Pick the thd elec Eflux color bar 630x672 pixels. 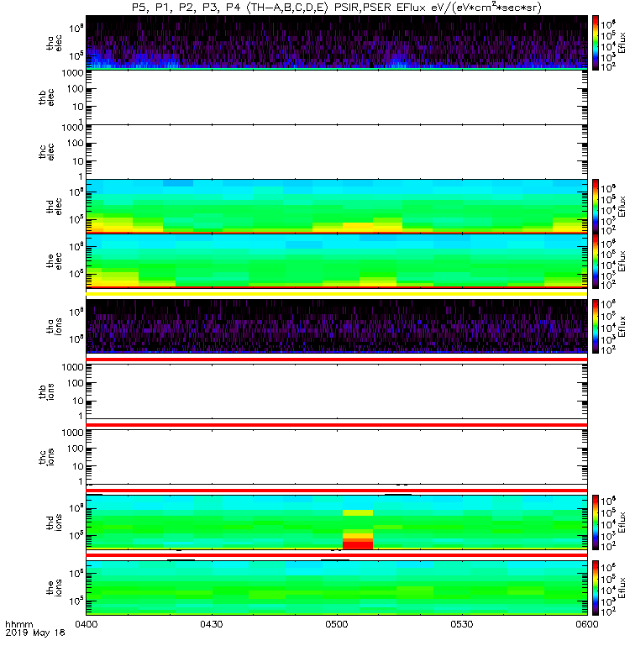[596, 206]
